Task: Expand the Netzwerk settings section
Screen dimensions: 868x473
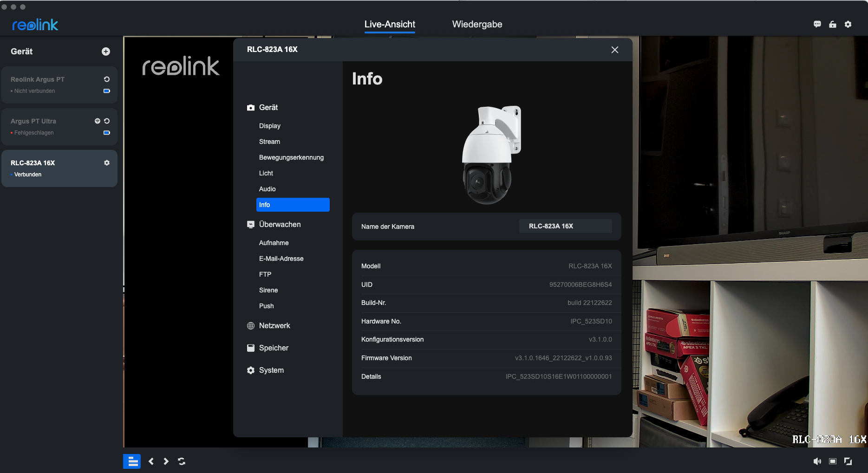Action: coord(274,326)
